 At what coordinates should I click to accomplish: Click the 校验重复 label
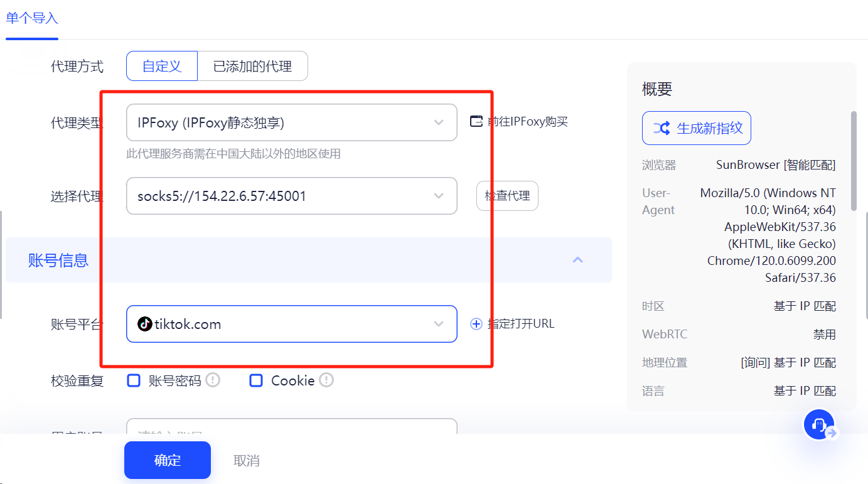pos(77,380)
